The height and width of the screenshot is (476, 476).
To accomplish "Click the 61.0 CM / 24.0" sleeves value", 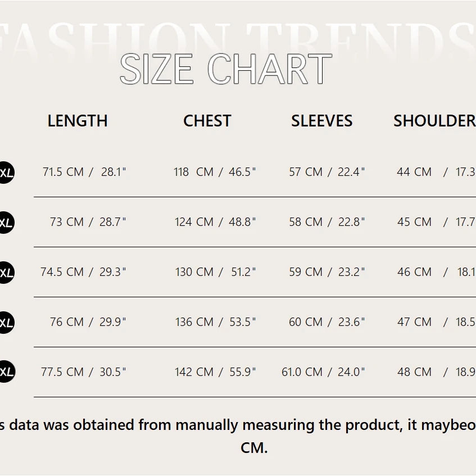I will point(323,372).
